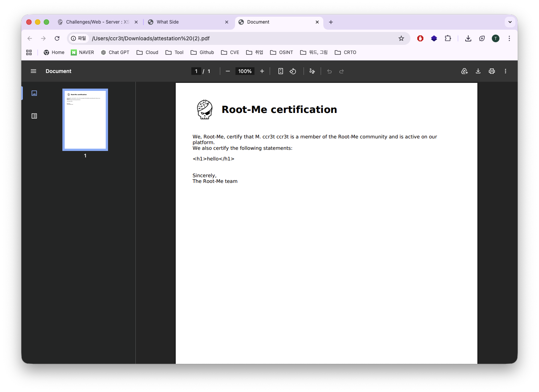Expand the CRTO bookmark folder
The image size is (539, 392).
346,52
